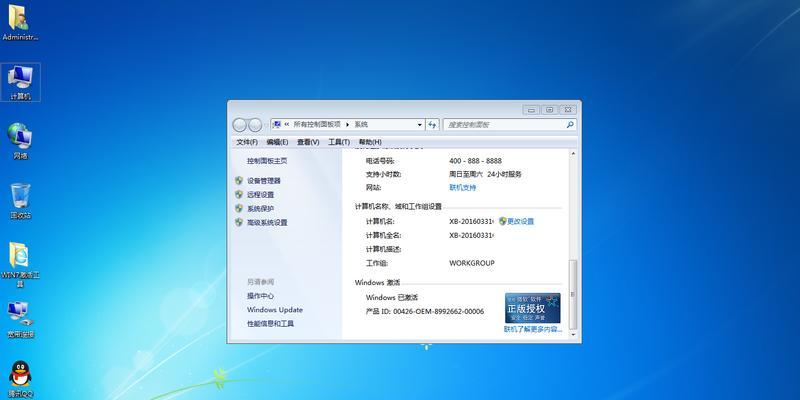Viewport: 800px width, 400px height.
Task: Go to 控制面板主页
Action: 267,161
